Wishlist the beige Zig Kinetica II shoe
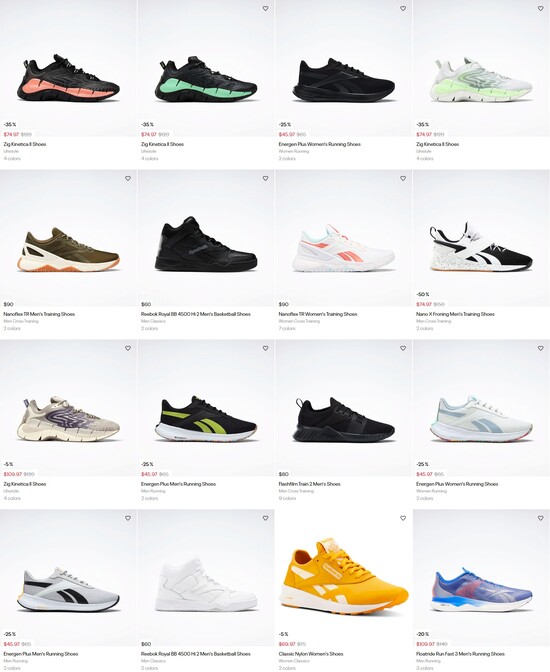 128,348
